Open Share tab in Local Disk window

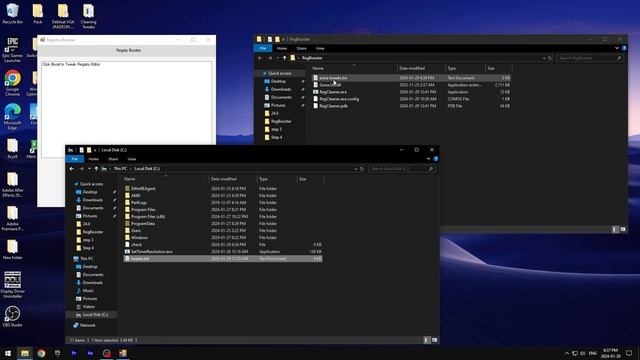(113, 159)
